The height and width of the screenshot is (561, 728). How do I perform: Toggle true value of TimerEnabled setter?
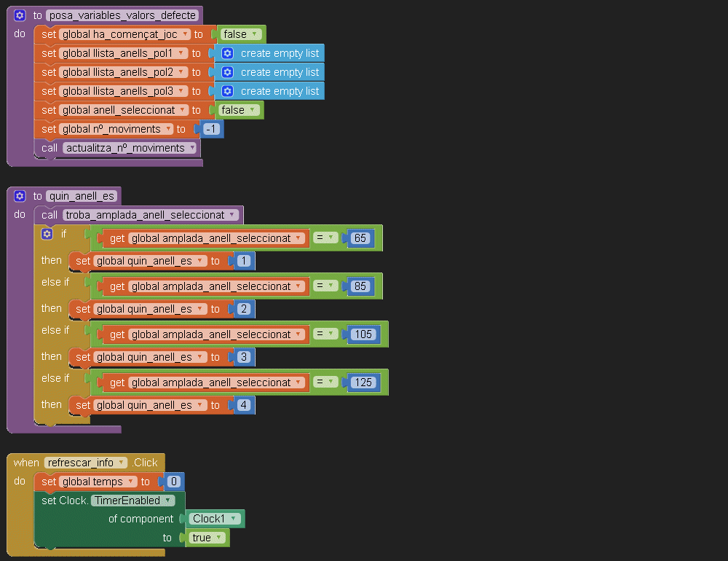click(x=206, y=538)
